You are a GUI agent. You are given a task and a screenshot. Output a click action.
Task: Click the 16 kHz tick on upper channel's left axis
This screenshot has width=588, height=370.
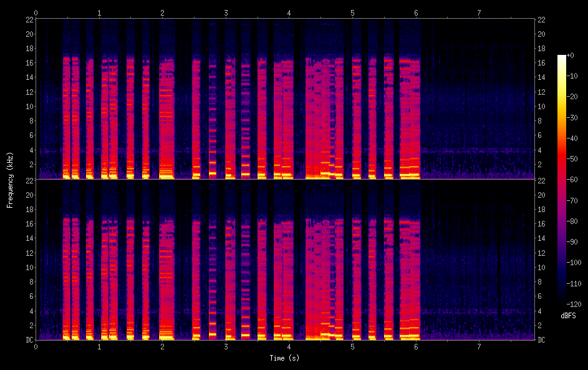pos(28,63)
